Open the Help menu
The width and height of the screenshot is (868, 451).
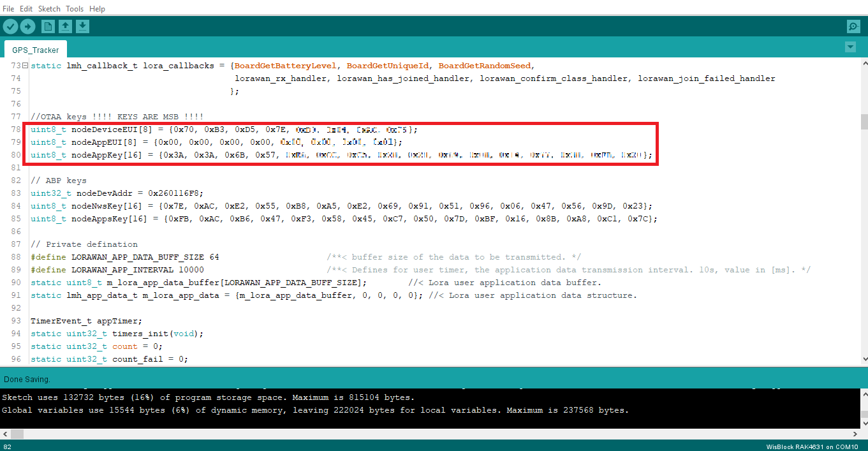(97, 9)
